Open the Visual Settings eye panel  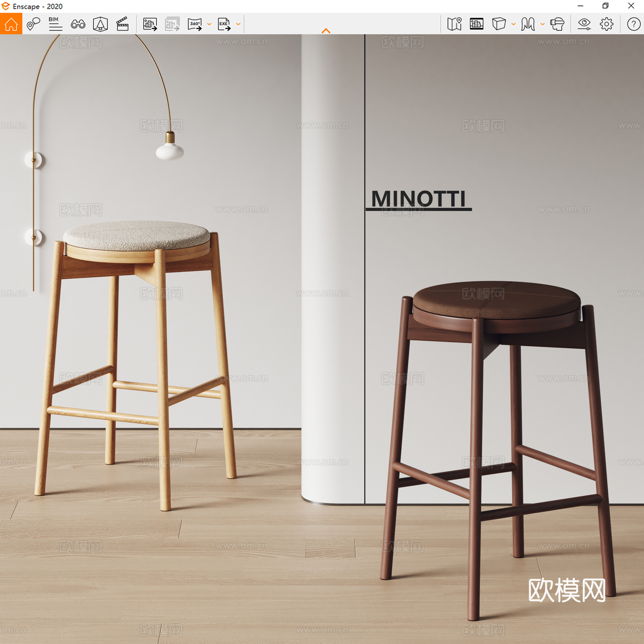(584, 23)
